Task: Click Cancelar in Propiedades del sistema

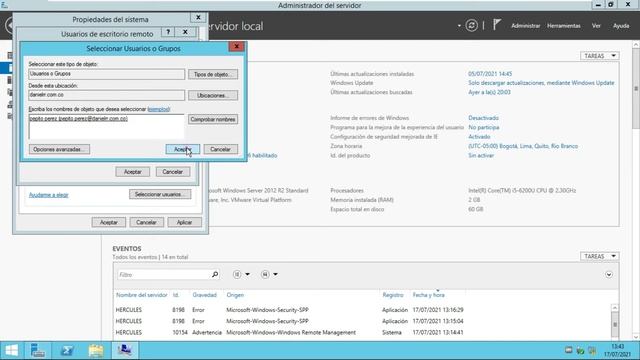Action: pyautogui.click(x=146, y=222)
